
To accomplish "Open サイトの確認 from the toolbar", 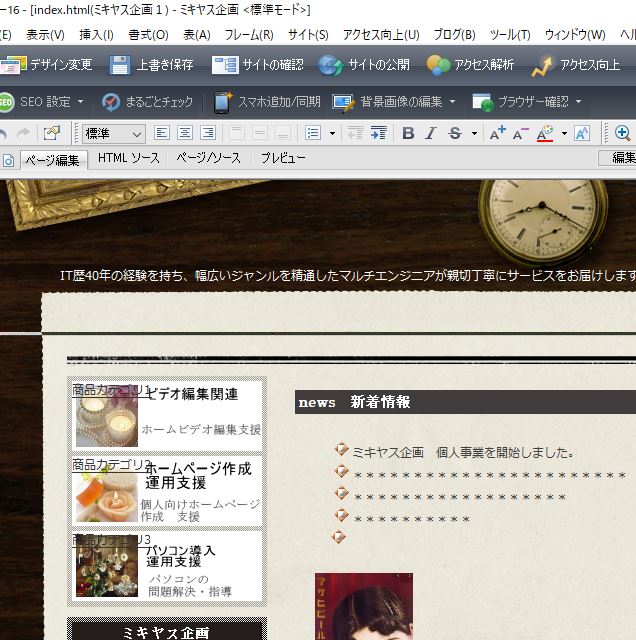I will coord(258,66).
